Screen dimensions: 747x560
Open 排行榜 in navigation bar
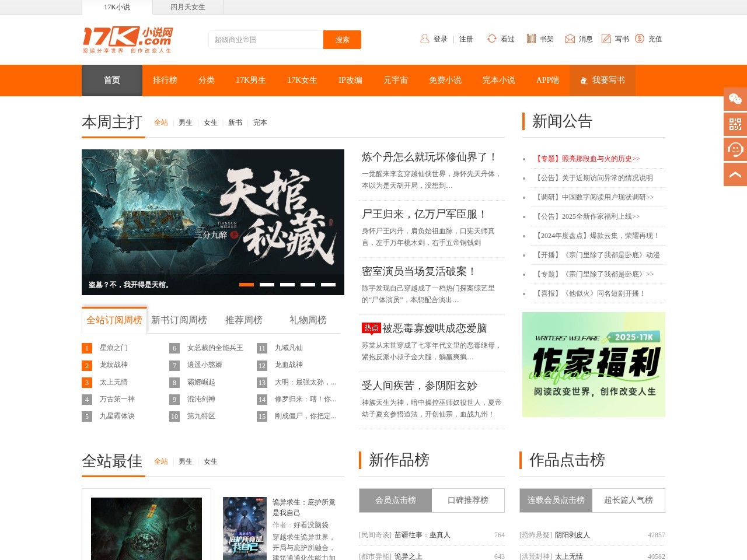click(165, 80)
